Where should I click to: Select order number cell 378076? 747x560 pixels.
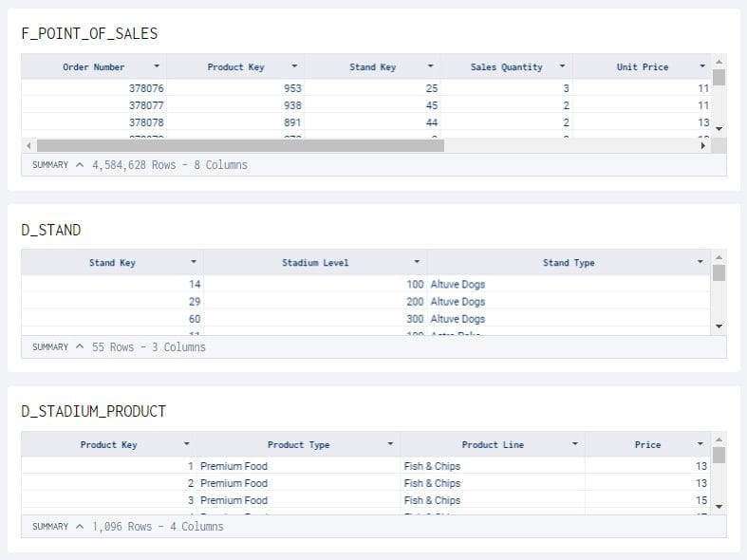(x=94, y=88)
